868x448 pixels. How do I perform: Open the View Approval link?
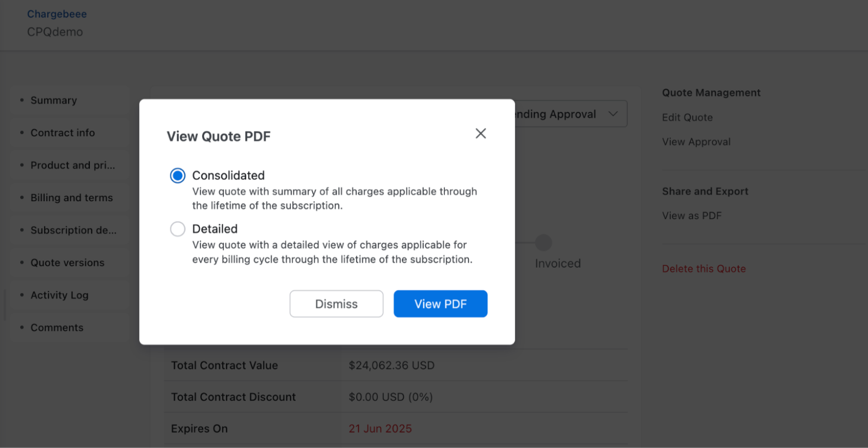(696, 142)
